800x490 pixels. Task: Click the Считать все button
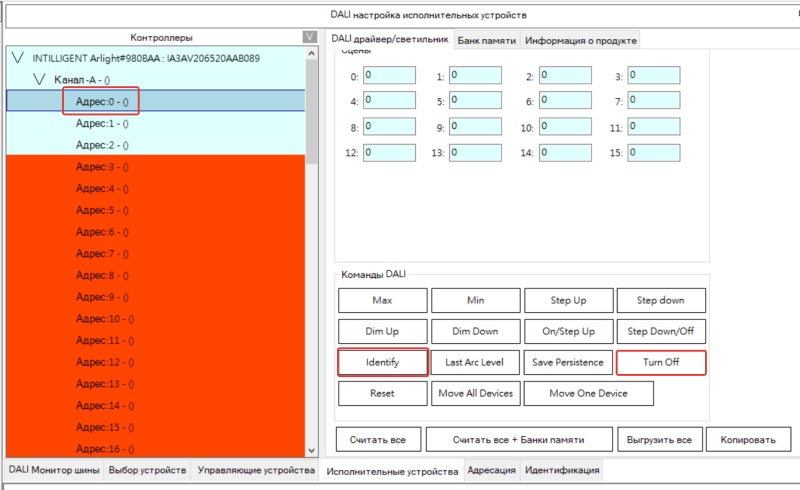(x=378, y=439)
